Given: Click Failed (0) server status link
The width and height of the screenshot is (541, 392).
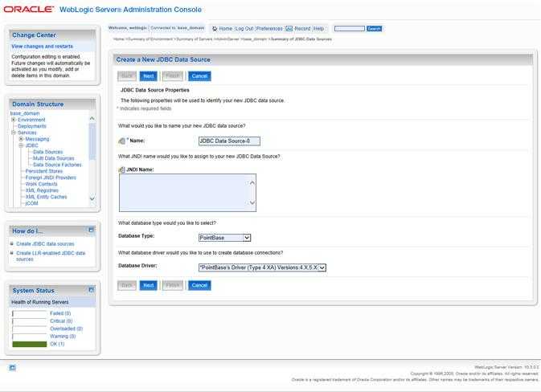Looking at the screenshot, I should tap(60, 313).
